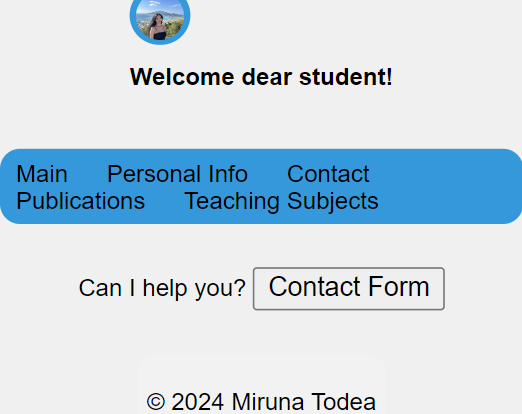Select the 'Main' menu item in blue bar
The image size is (522, 414).
(x=42, y=174)
